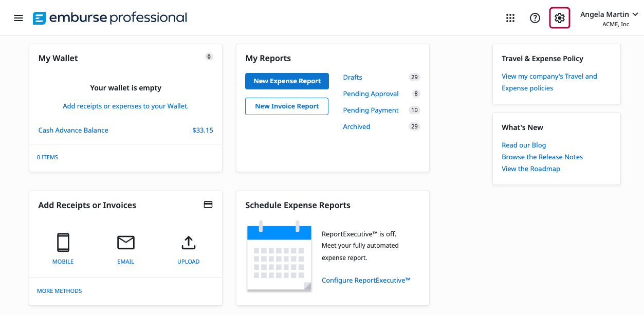Open the hamburger navigation menu
The height and width of the screenshot is (315, 644).
click(x=19, y=18)
